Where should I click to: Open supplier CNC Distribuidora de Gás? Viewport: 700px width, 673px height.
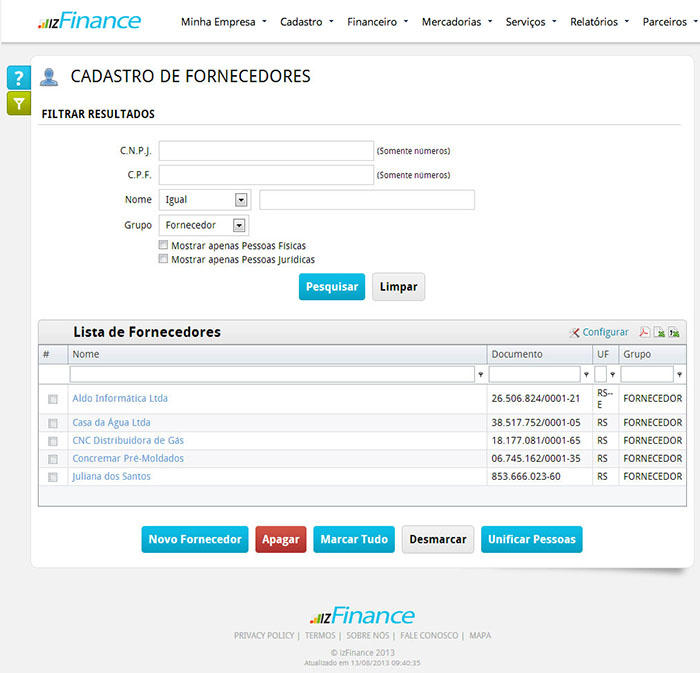click(128, 440)
